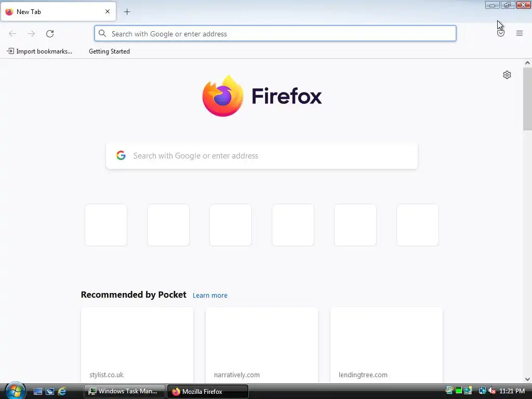
Task: Open third top site tile
Action: 231,225
